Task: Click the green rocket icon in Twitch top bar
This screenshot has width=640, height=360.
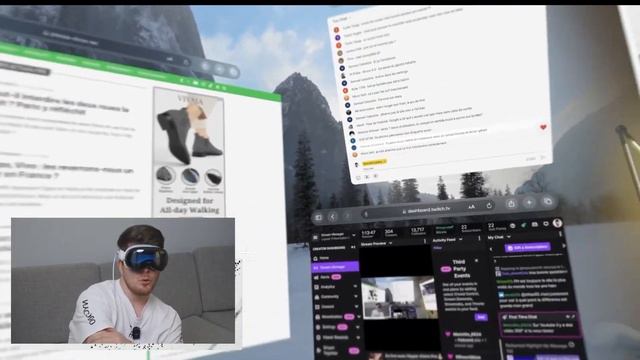Action: 523,225
